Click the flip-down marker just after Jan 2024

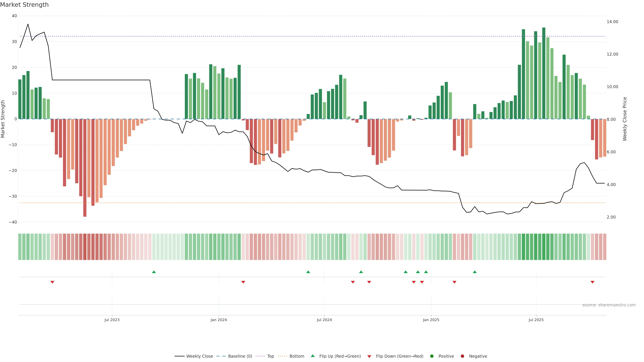[x=243, y=282]
